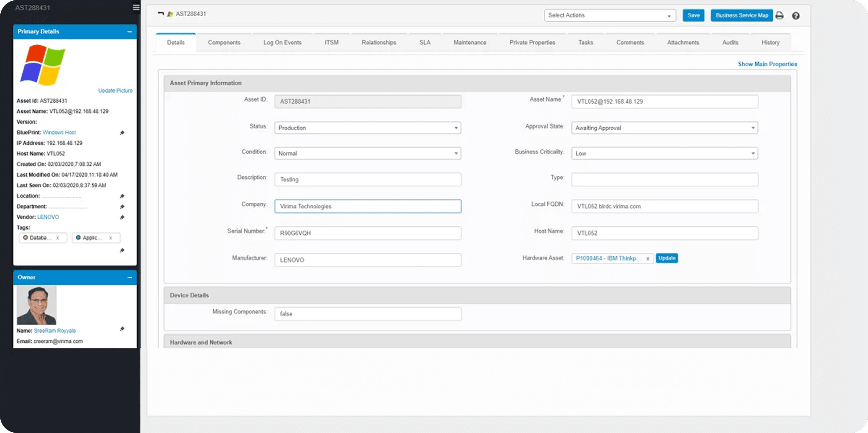Screen dimensions: 868x433
Task: Remove the P1000464 hardware asset chip
Action: coord(648,259)
